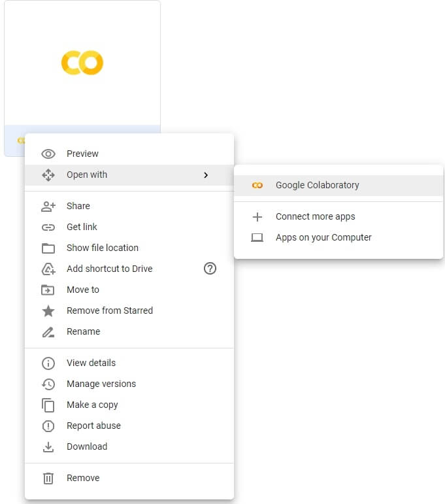Viewport: 445px width, 504px height.
Task: Choose Add shortcut to Drive
Action: (x=129, y=269)
